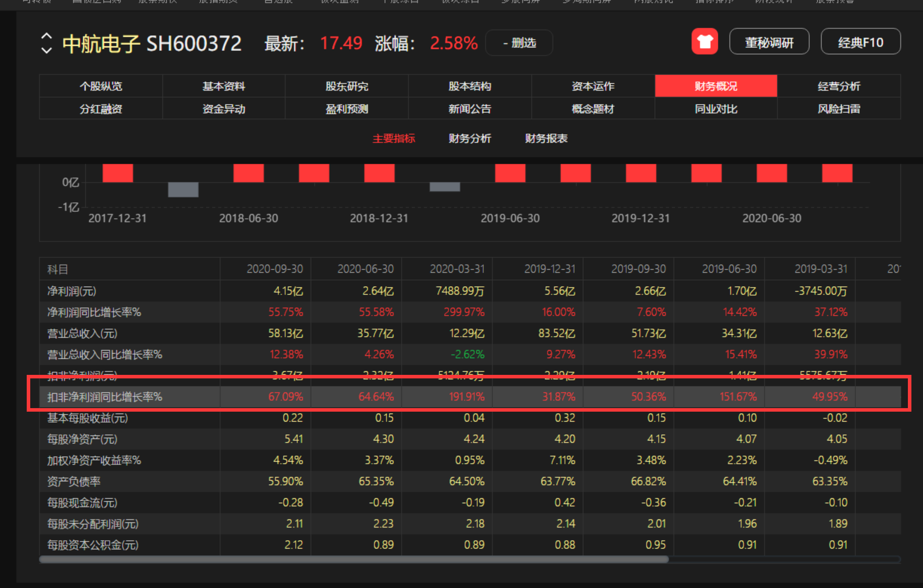Click the gray negative bar after 2017-12-31
This screenshot has height=588, width=923.
click(183, 189)
